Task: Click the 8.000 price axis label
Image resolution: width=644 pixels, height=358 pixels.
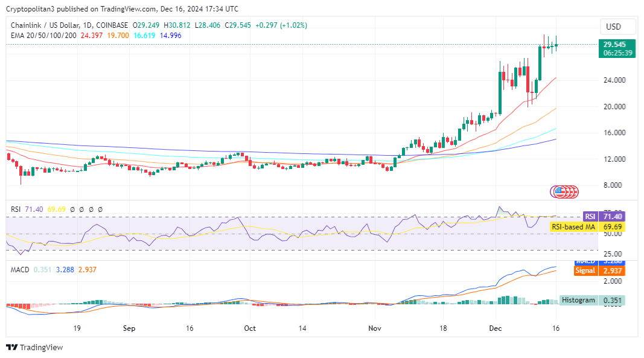Action: pos(613,185)
